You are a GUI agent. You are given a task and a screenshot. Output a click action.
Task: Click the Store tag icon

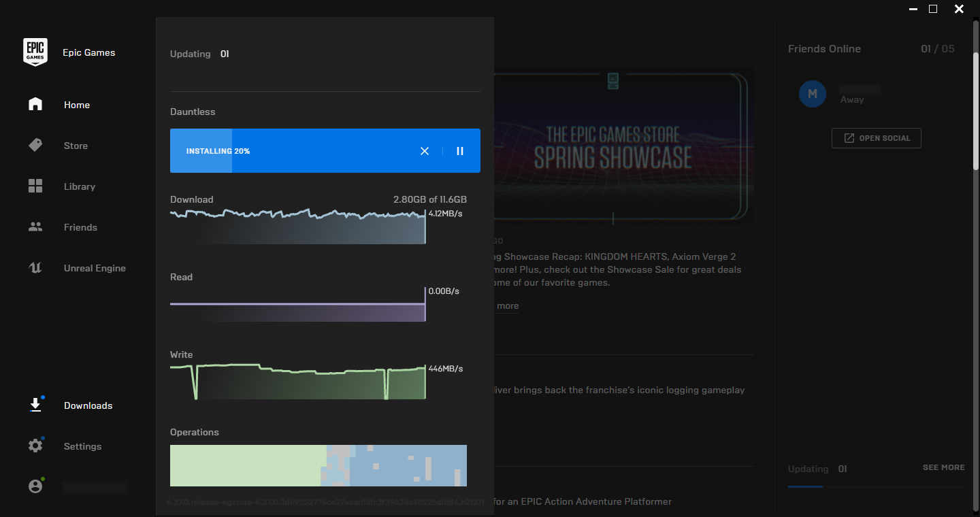pos(35,145)
